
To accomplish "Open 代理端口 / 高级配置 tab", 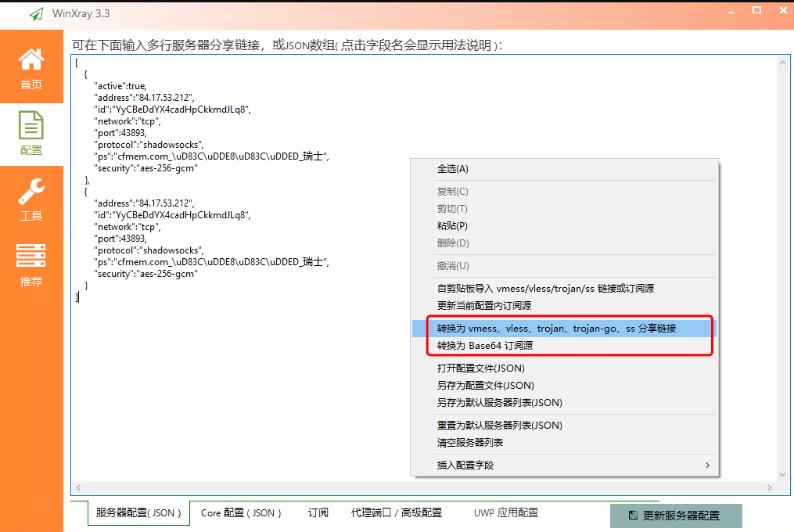I will pyautogui.click(x=397, y=512).
